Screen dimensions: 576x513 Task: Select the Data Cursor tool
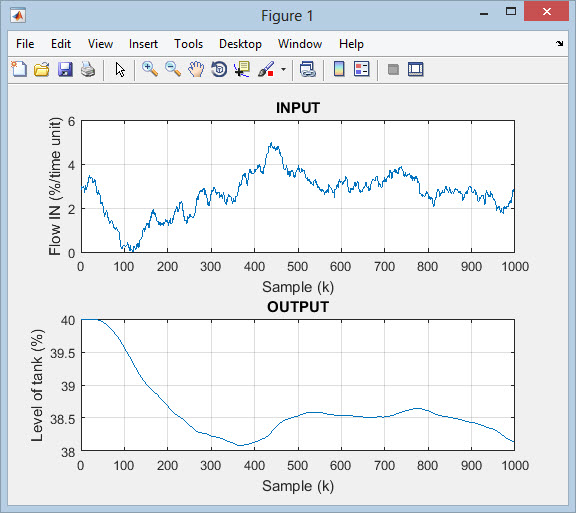coord(242,69)
